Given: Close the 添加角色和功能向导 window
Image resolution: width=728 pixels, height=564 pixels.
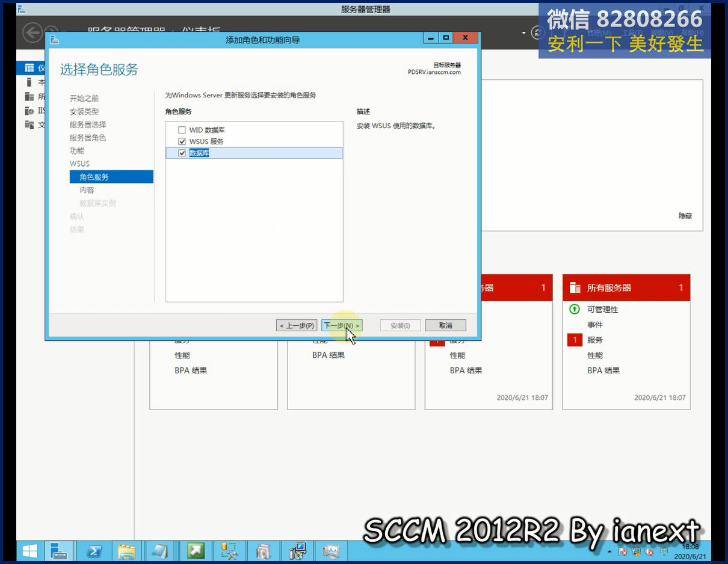Looking at the screenshot, I should [x=466, y=38].
